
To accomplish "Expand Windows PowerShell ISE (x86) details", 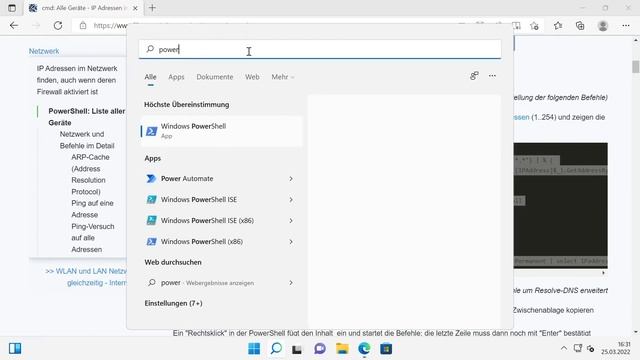I will tap(291, 220).
